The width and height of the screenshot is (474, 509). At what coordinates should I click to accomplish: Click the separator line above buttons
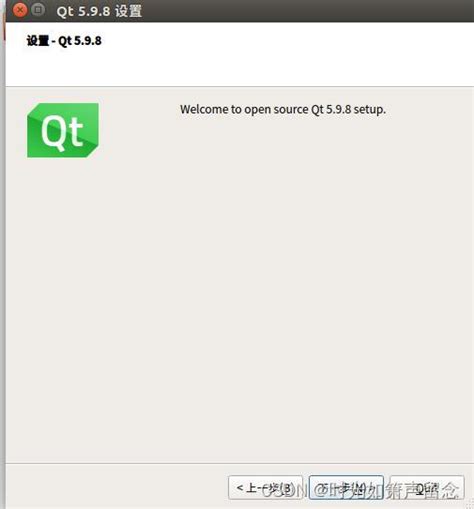click(240, 463)
